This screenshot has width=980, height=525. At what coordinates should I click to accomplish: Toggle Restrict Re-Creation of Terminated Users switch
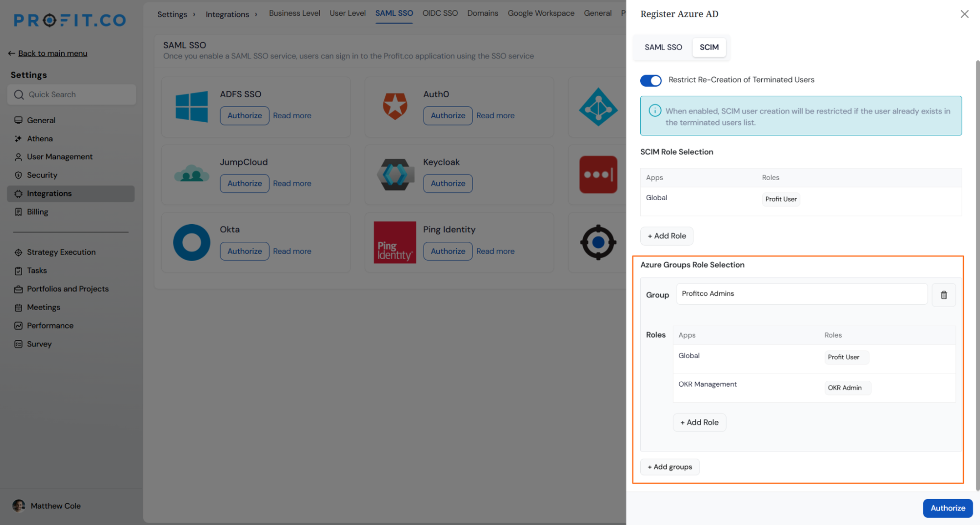[x=651, y=80]
